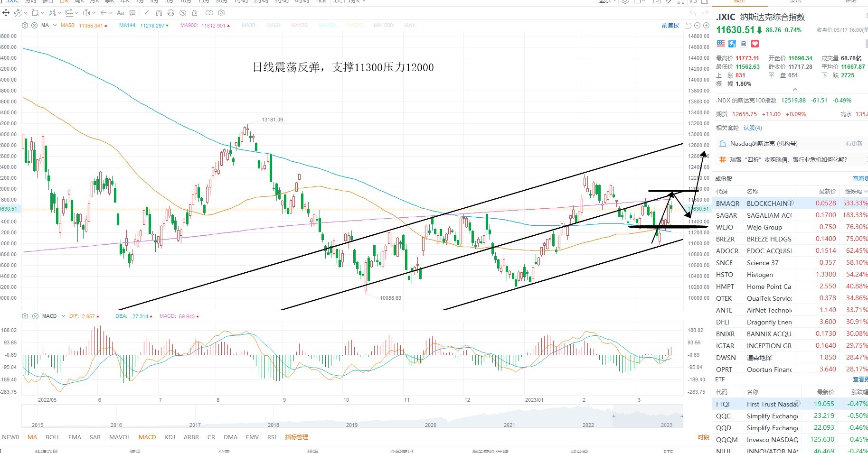The height and width of the screenshot is (453, 868).
Task: Select the Aa text annotation tool
Action: point(121,13)
